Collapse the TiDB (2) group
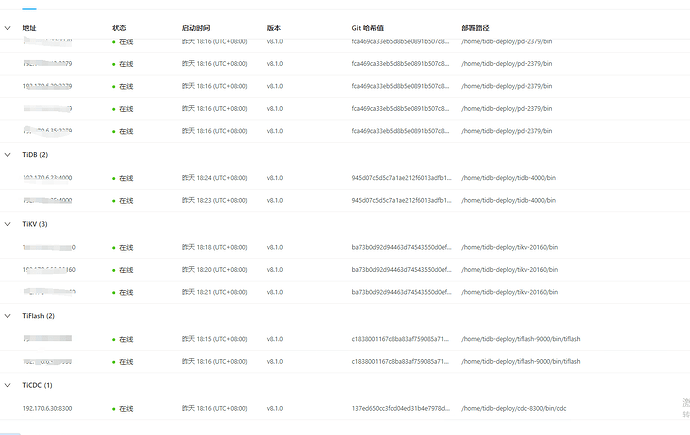The width and height of the screenshot is (690, 435). [8, 155]
